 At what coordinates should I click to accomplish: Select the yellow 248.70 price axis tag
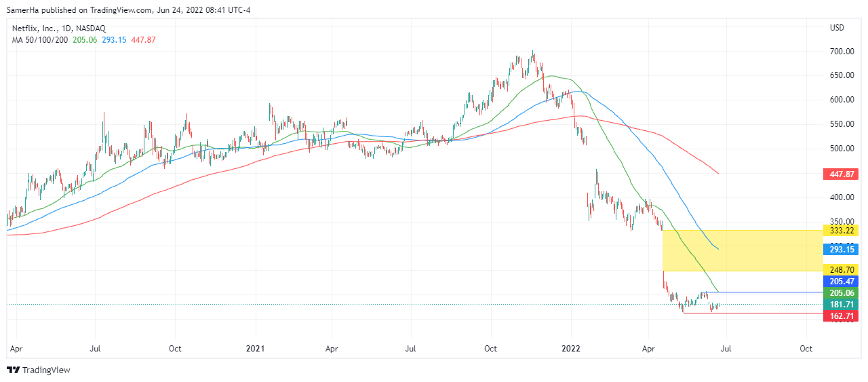coord(840,269)
